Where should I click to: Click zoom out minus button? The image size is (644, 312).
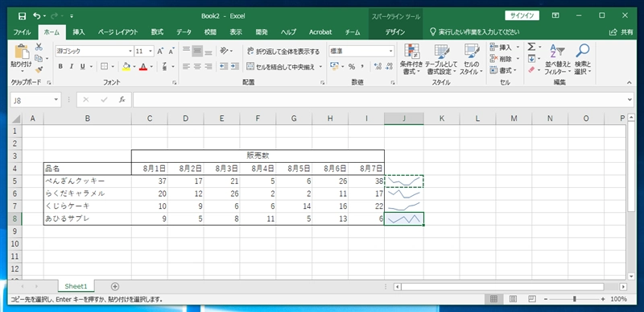click(546, 299)
